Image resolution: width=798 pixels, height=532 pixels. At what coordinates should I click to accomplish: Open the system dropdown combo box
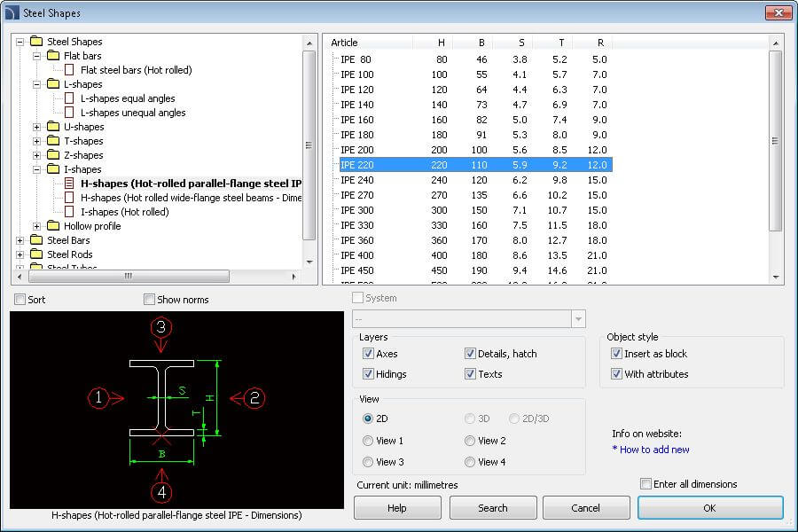(x=578, y=319)
